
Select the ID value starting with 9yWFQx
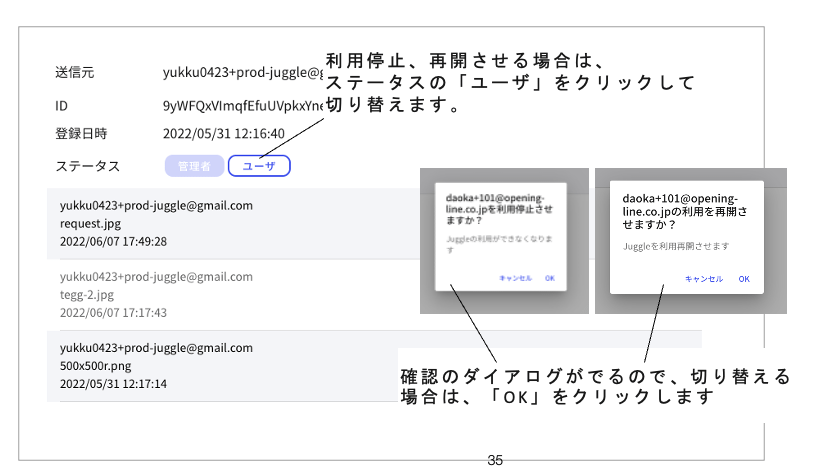point(240,105)
